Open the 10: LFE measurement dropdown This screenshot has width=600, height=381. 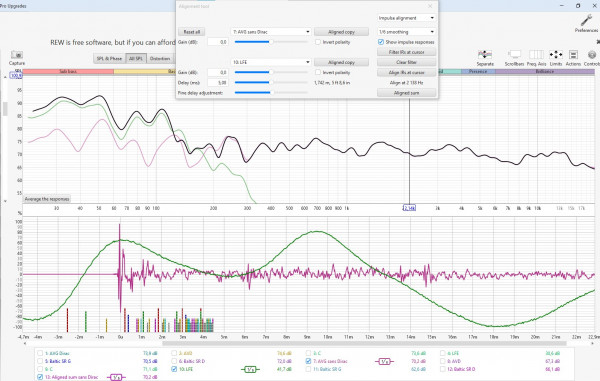[x=271, y=62]
